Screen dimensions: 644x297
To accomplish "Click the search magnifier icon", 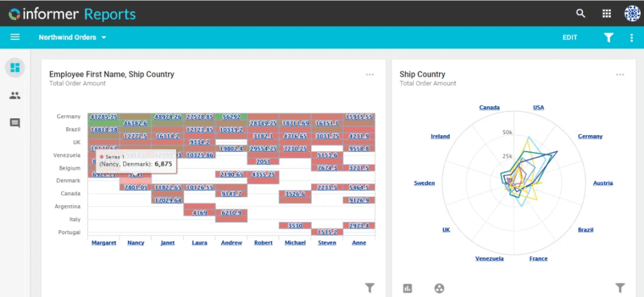I will click(580, 13).
